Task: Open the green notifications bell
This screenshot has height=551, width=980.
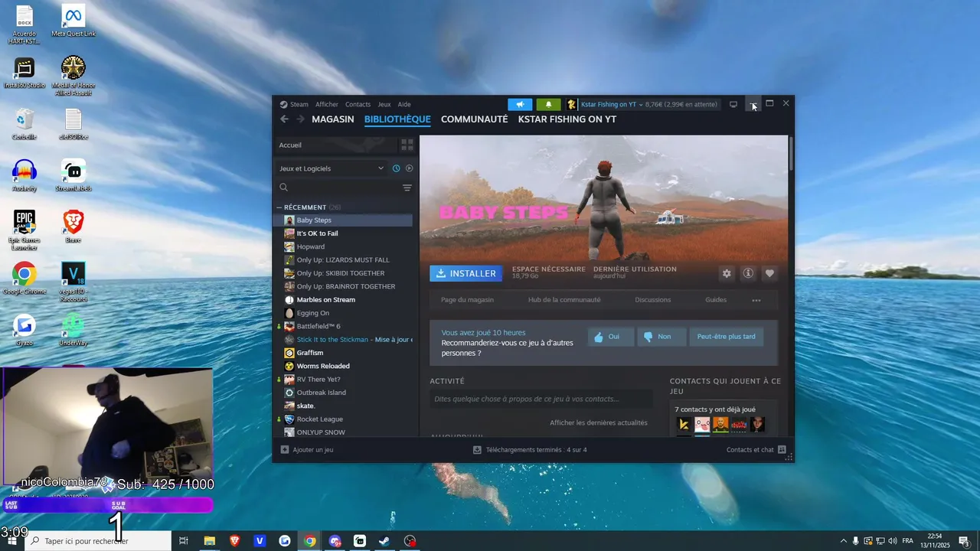Action: pyautogui.click(x=548, y=104)
